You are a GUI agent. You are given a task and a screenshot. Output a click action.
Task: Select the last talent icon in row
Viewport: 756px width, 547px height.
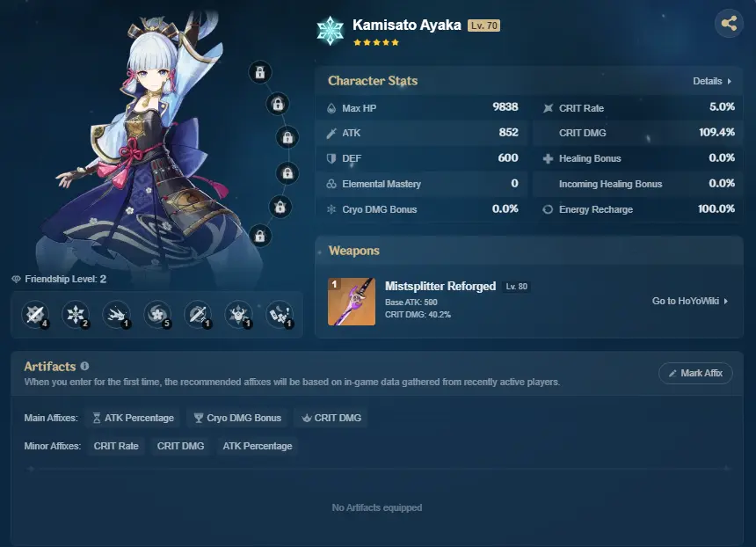(x=280, y=315)
